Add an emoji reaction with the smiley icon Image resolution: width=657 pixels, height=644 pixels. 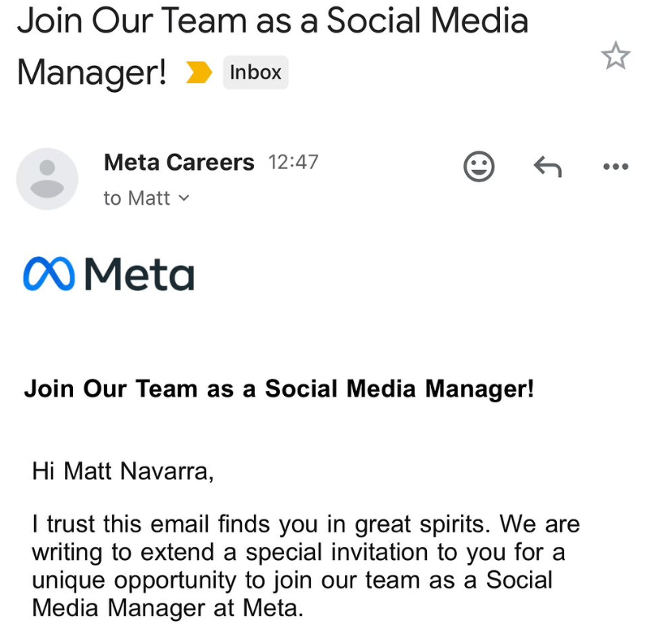pyautogui.click(x=478, y=167)
